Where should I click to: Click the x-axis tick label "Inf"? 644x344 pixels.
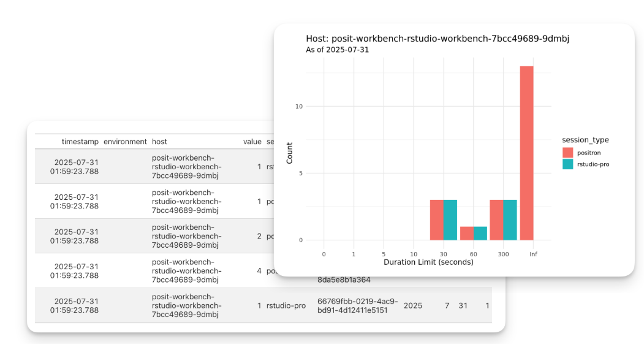pyautogui.click(x=533, y=254)
